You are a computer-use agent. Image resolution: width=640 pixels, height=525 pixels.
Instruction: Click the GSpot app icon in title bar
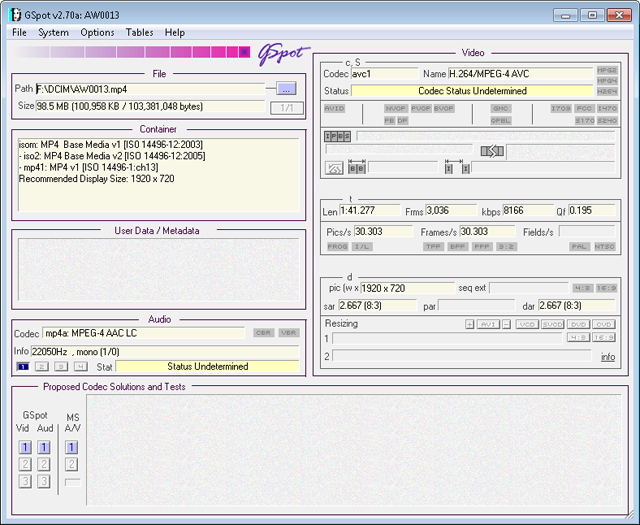click(15, 15)
